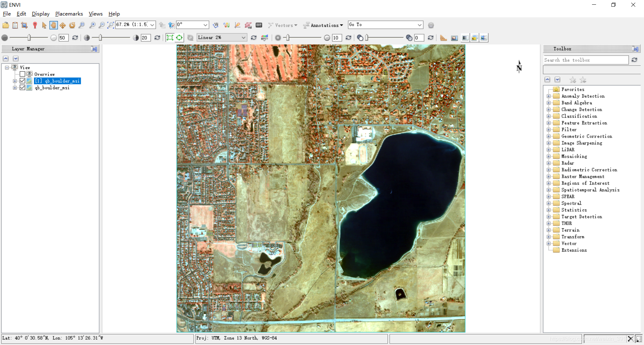Toggle the Portal view icon
Screen dimensions: 644x345
click(454, 38)
